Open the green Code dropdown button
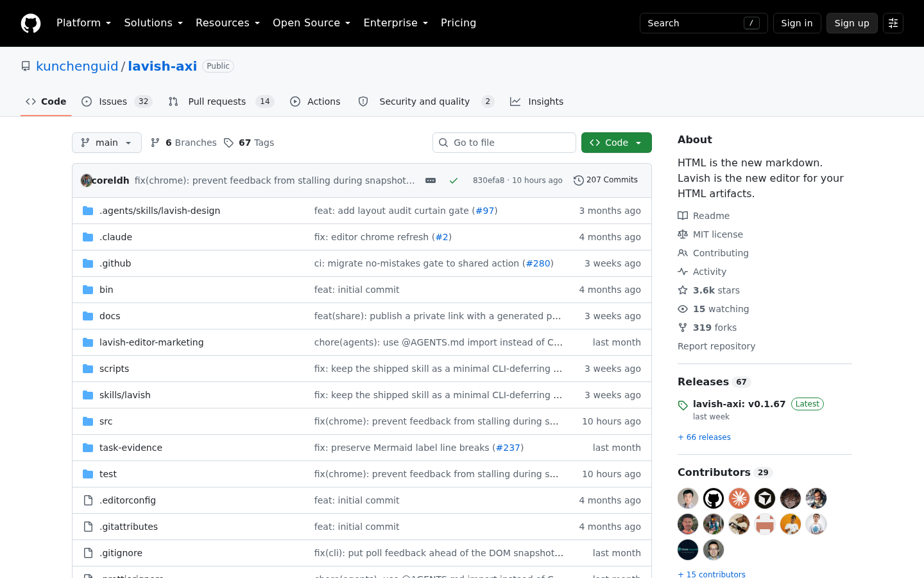The width and height of the screenshot is (924, 578). [617, 143]
